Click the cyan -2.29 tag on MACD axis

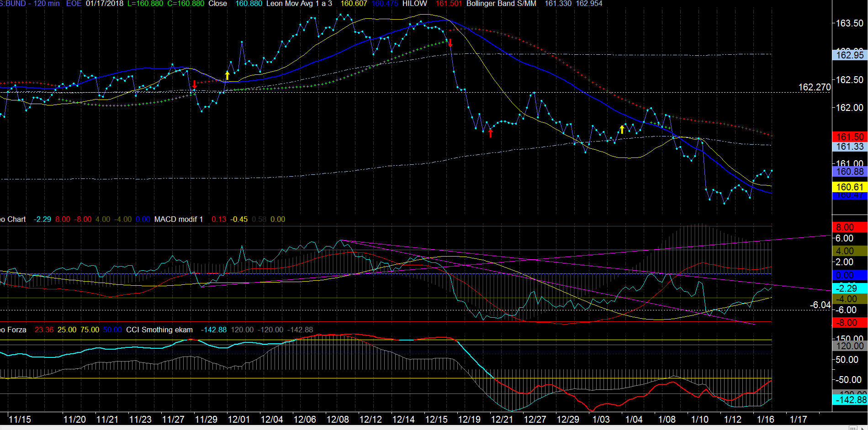[850, 288]
